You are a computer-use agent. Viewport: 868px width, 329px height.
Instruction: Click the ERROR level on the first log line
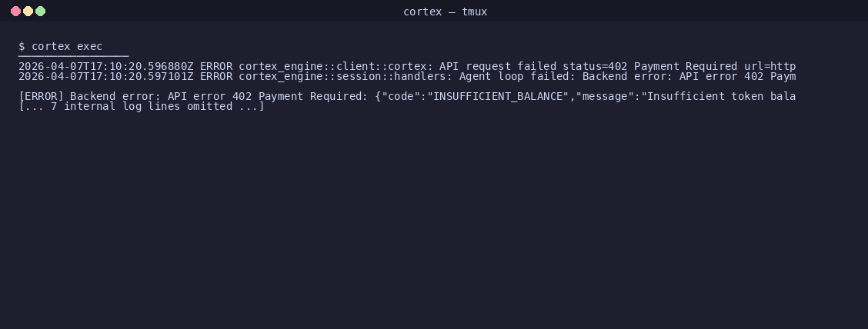click(x=216, y=66)
